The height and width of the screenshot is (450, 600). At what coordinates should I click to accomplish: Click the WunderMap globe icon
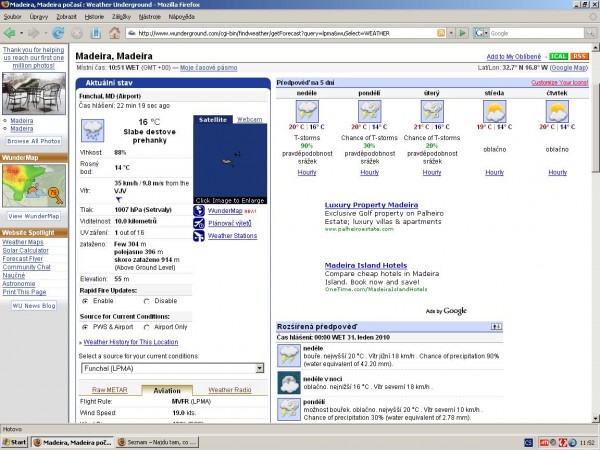[x=199, y=211]
